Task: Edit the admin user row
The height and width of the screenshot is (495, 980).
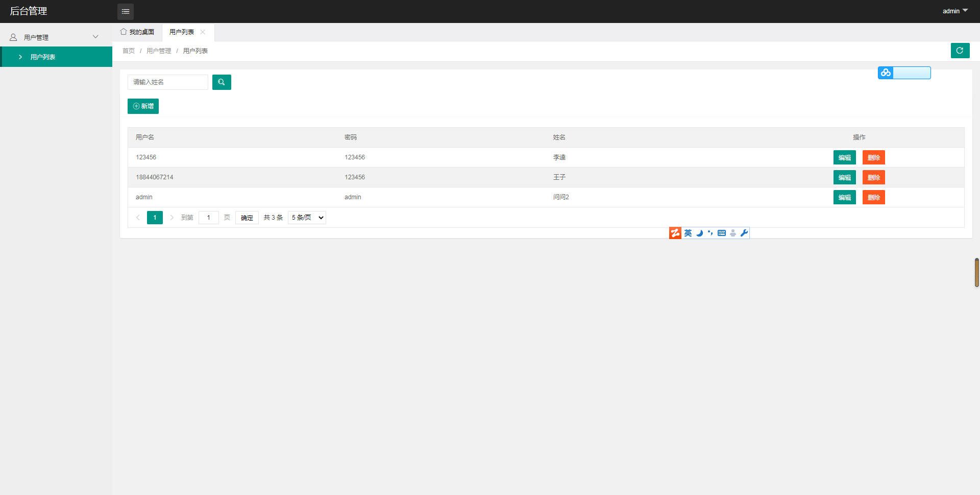Action: pyautogui.click(x=845, y=197)
